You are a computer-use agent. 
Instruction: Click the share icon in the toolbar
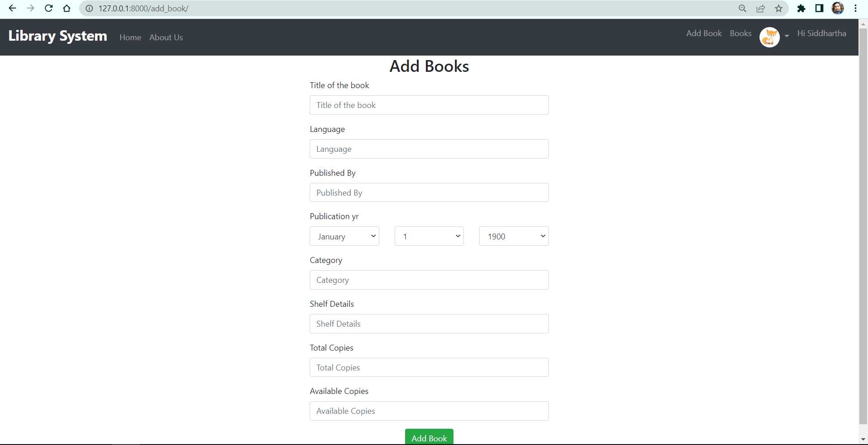tap(761, 8)
